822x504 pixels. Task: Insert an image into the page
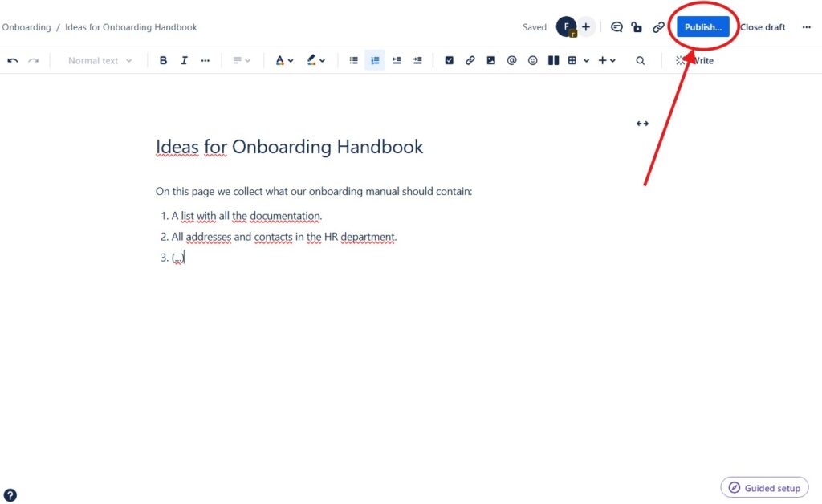pos(490,59)
